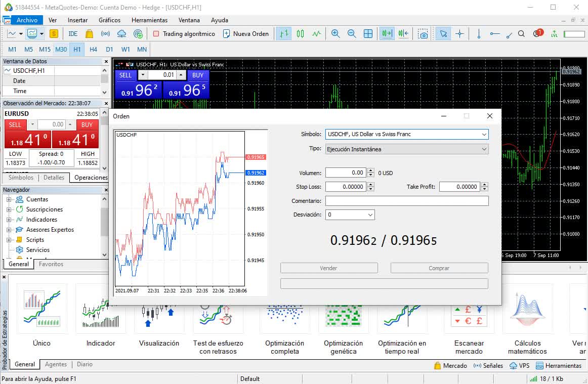The image size is (588, 384).
Task: Click the blue SELL button on chart
Action: click(125, 75)
